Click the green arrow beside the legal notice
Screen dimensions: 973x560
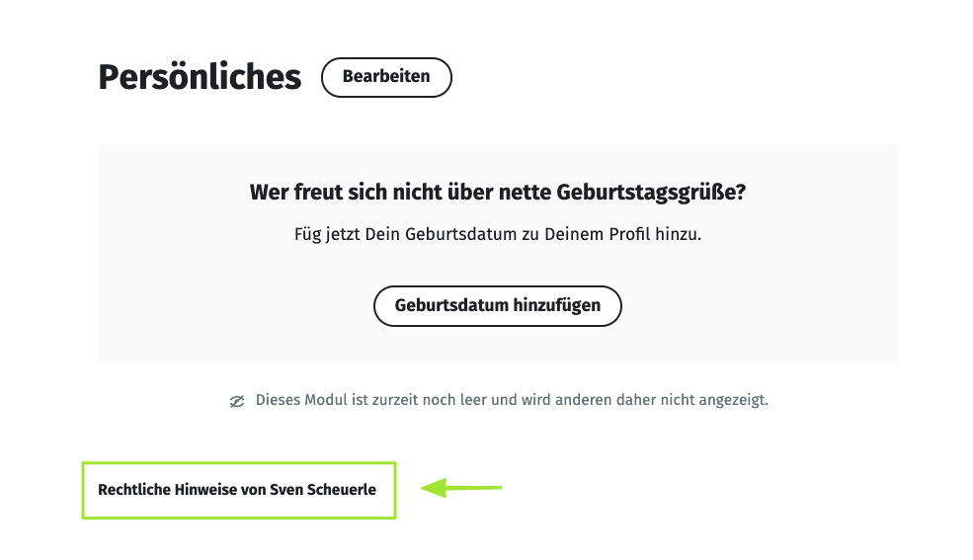(461, 487)
